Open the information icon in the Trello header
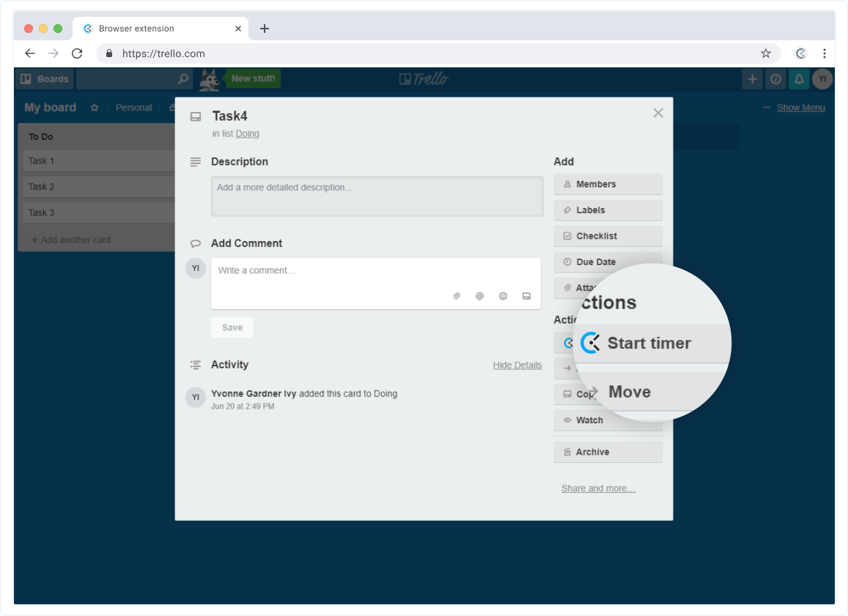 775,79
